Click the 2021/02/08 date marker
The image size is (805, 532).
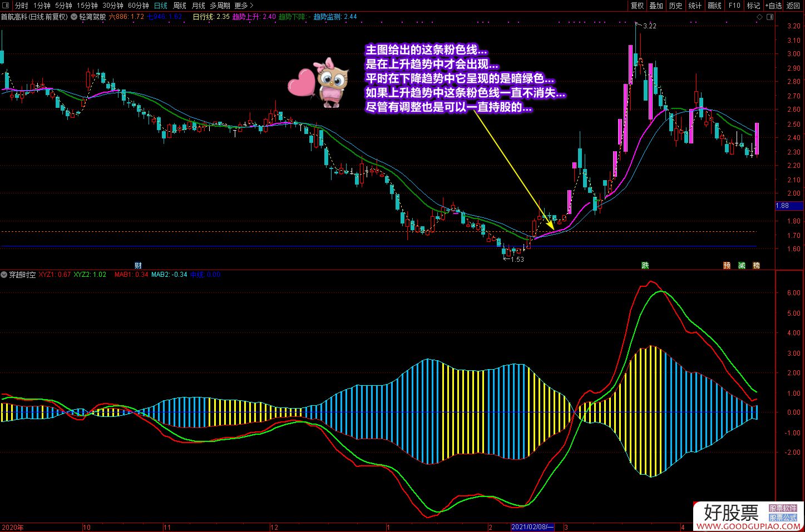coord(532,527)
